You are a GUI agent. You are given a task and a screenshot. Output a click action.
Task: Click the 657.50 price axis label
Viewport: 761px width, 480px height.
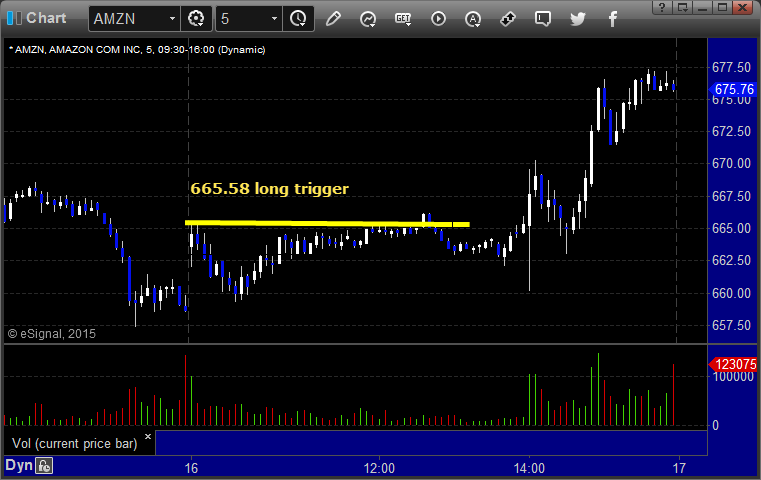pos(731,325)
